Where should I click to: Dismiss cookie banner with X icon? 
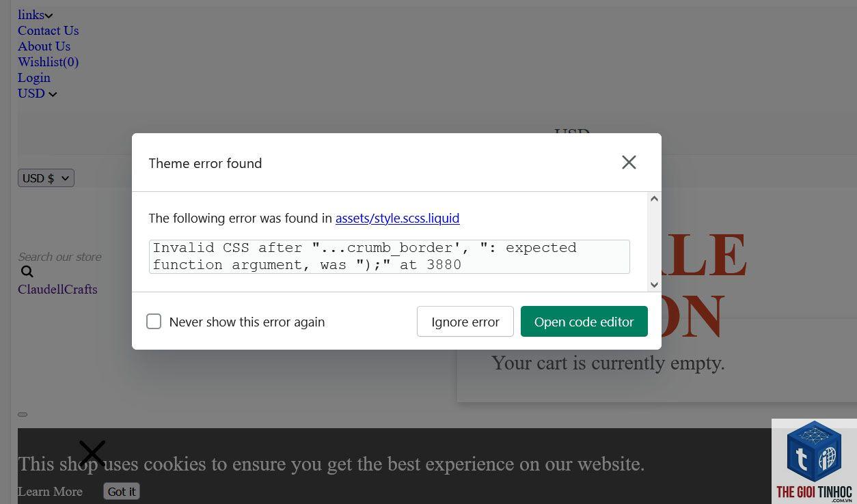tap(92, 453)
